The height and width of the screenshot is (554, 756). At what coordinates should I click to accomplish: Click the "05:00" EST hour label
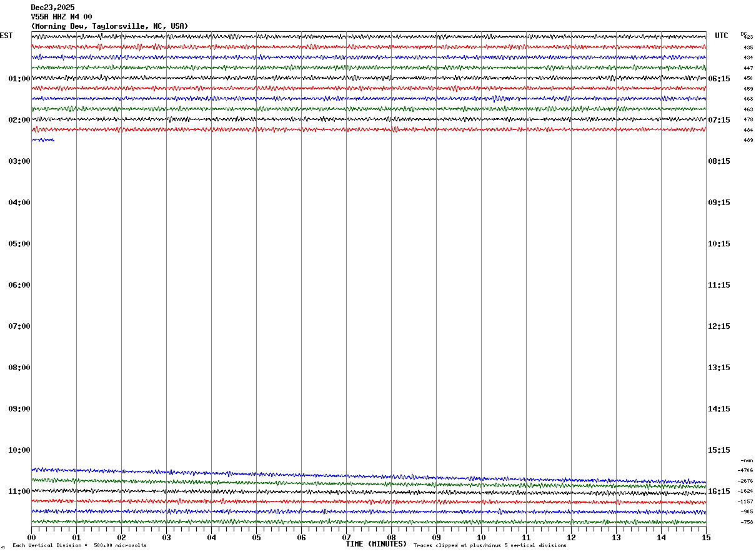[19, 244]
